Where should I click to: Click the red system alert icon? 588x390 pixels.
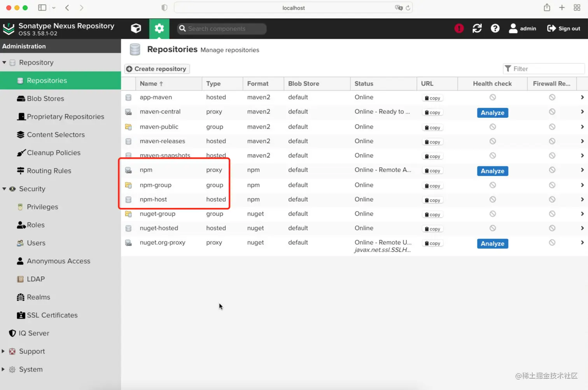459,28
